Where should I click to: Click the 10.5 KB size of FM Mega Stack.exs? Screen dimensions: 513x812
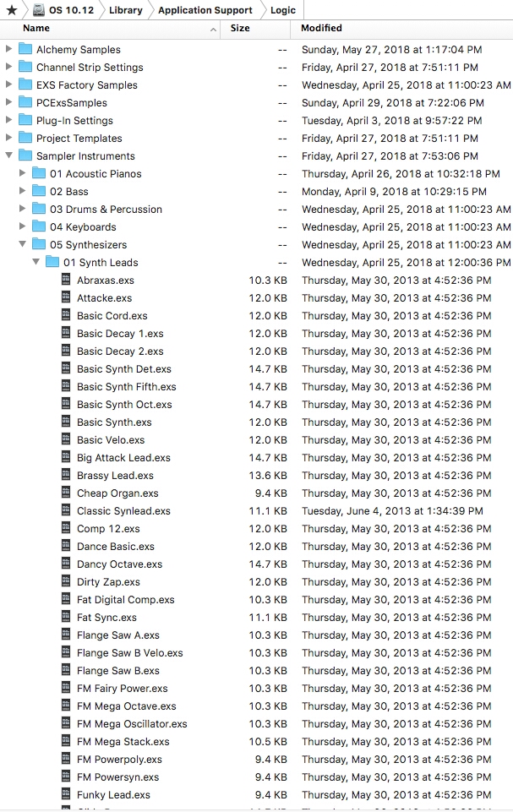pyautogui.click(x=268, y=742)
